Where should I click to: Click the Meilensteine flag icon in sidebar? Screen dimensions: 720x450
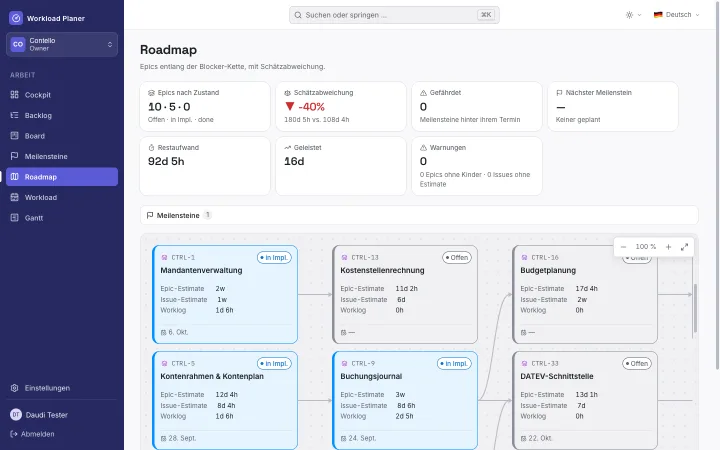(x=15, y=156)
